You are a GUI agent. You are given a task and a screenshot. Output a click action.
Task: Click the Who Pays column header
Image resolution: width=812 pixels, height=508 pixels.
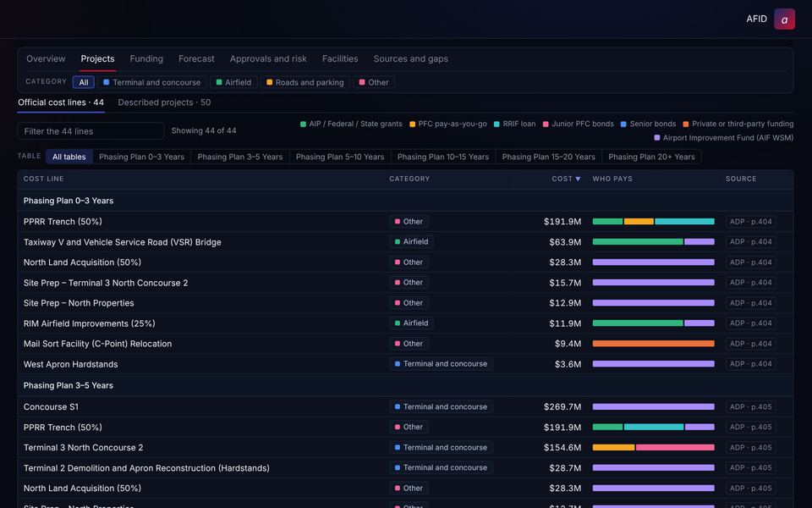612,179
